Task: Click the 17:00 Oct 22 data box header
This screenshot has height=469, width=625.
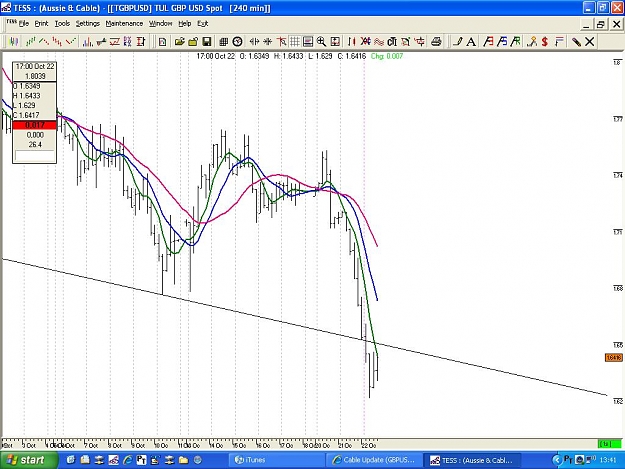Action: (x=35, y=67)
